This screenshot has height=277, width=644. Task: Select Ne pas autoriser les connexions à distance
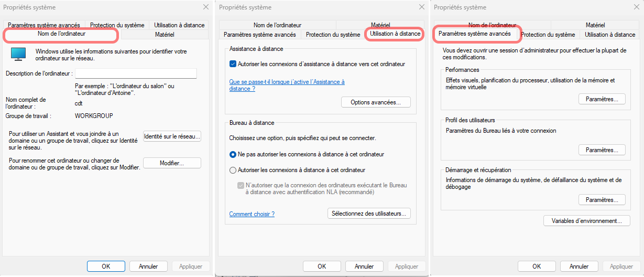(x=233, y=155)
